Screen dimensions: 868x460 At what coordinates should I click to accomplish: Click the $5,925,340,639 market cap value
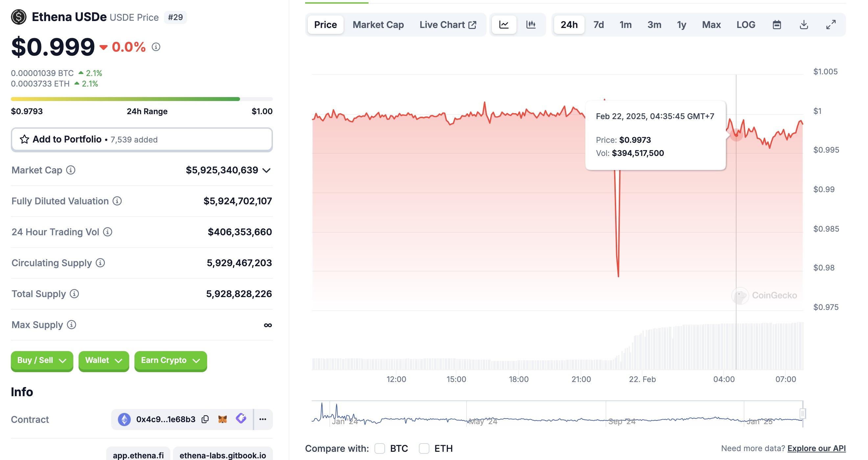click(x=222, y=170)
